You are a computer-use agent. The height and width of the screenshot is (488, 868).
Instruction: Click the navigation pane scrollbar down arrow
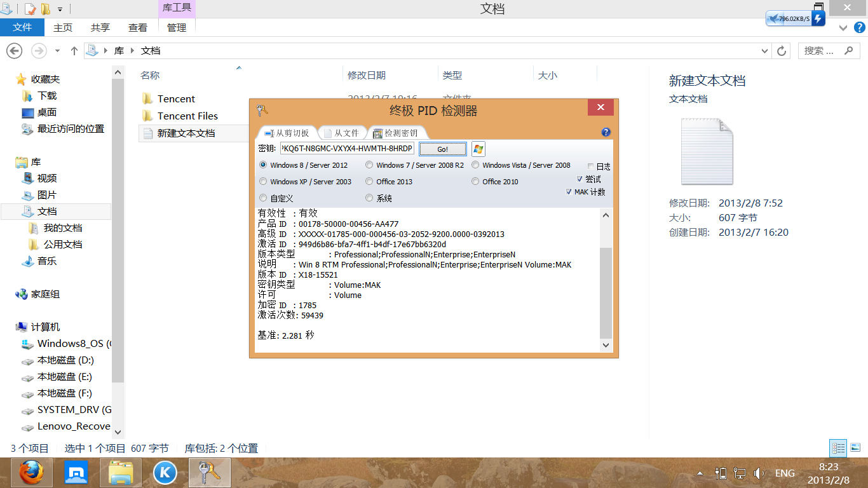coord(118,431)
